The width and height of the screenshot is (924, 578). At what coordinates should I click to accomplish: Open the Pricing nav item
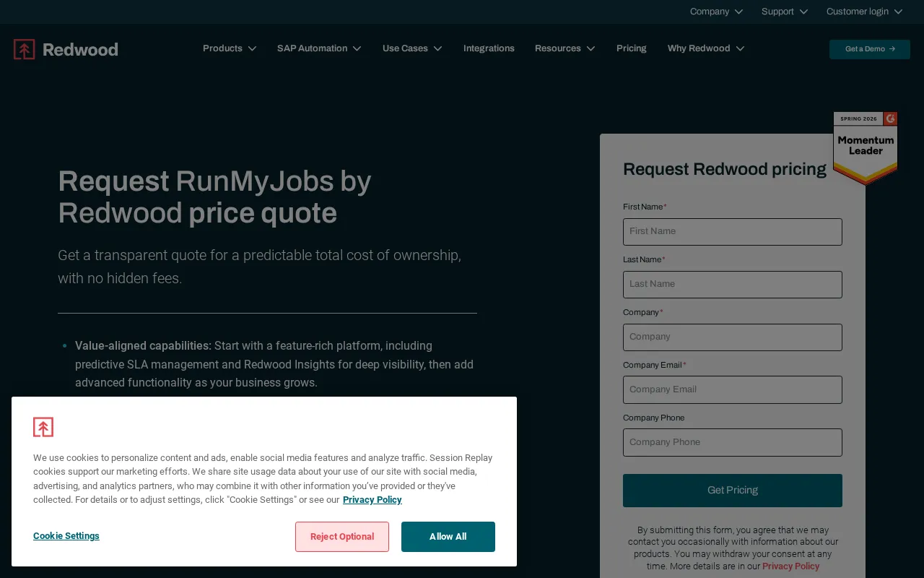(x=632, y=48)
